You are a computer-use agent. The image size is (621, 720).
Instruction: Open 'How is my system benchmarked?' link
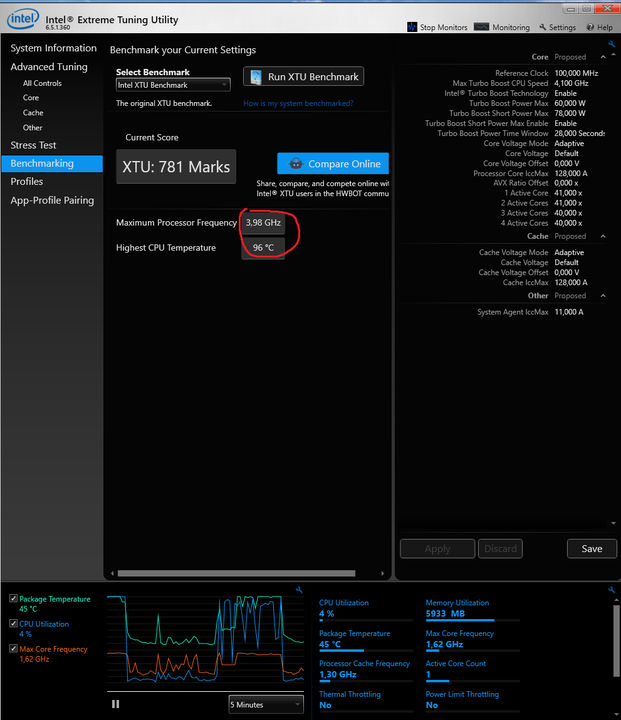[x=298, y=103]
